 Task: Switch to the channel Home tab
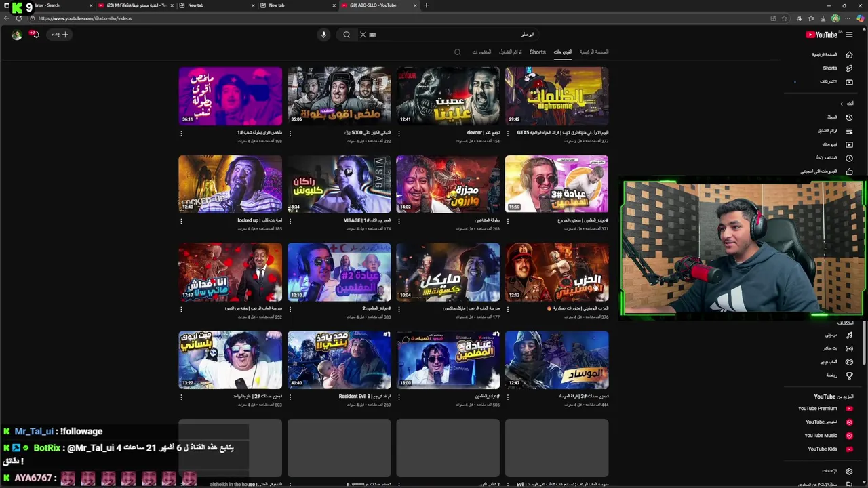[x=594, y=52]
